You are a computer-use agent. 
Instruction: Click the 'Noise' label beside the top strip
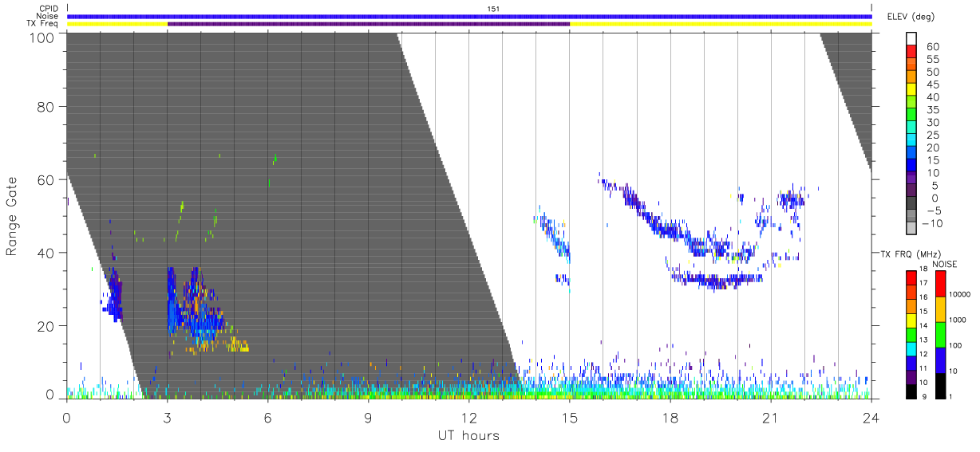(x=47, y=16)
